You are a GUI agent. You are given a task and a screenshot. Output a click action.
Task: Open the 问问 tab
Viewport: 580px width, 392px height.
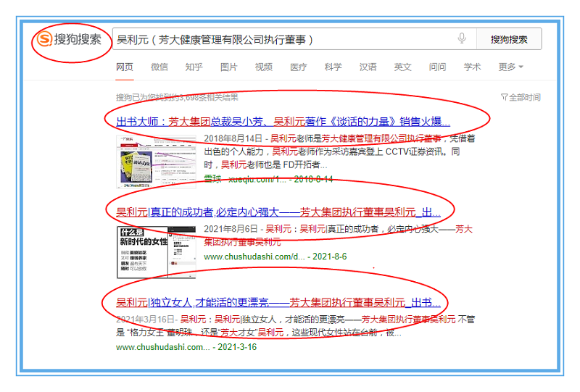[437, 67]
